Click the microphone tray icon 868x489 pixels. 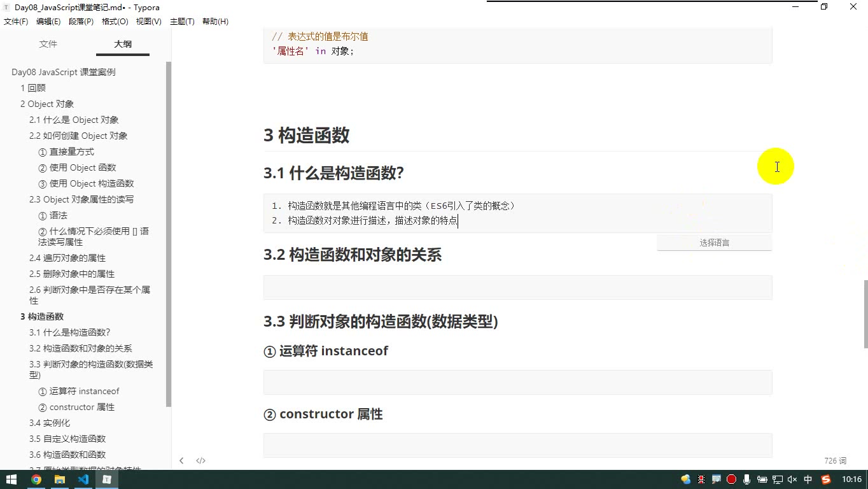[x=746, y=479]
